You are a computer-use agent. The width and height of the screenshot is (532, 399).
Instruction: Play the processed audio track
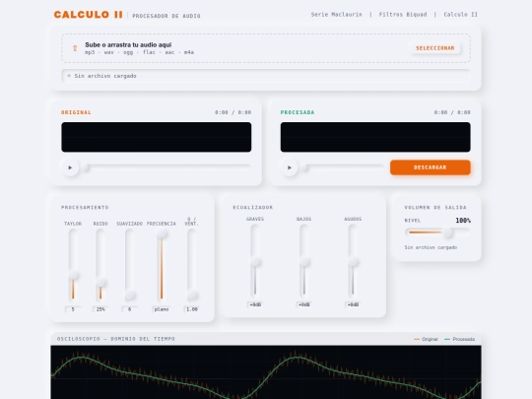(x=290, y=167)
